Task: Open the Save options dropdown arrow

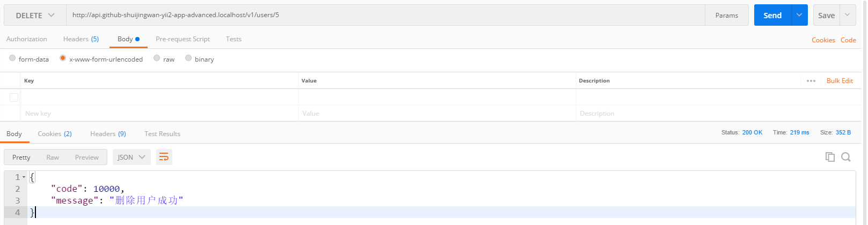Action: (x=848, y=15)
